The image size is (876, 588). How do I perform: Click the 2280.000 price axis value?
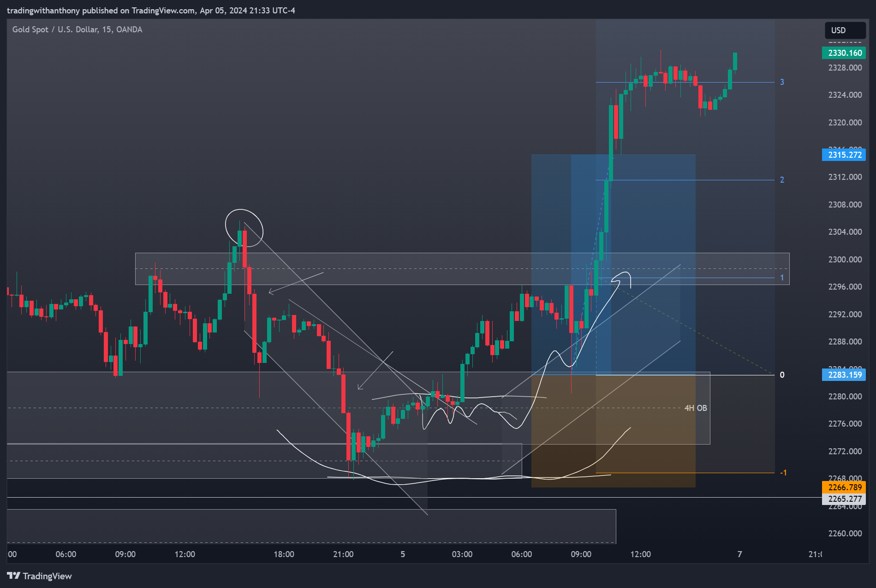click(x=845, y=397)
